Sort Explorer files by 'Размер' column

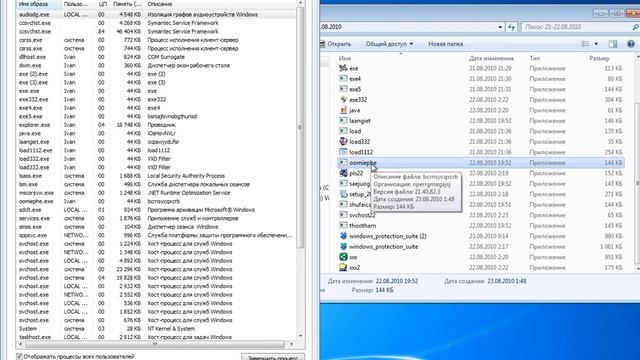point(599,58)
